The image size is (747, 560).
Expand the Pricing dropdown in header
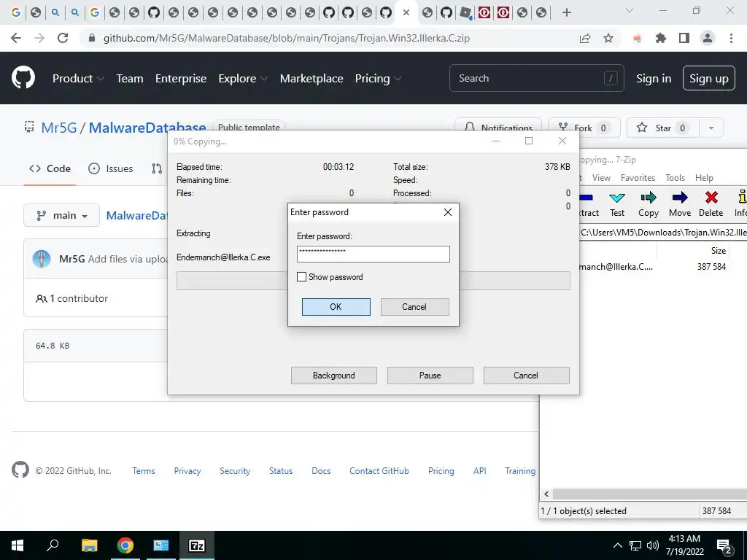[378, 79]
